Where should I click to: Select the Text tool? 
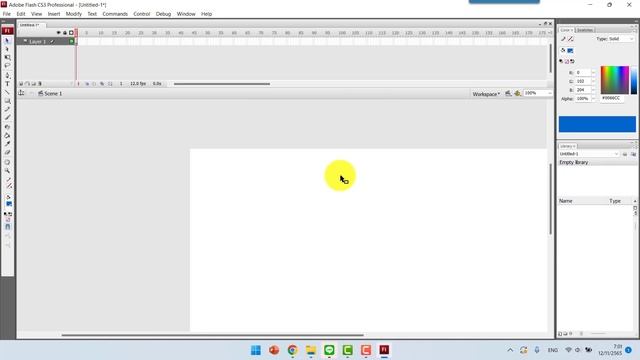tap(7, 84)
